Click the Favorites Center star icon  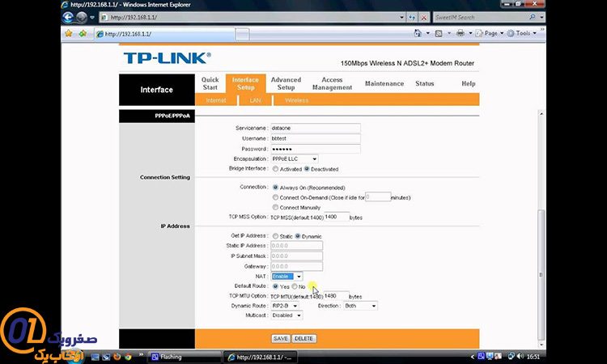click(x=69, y=34)
